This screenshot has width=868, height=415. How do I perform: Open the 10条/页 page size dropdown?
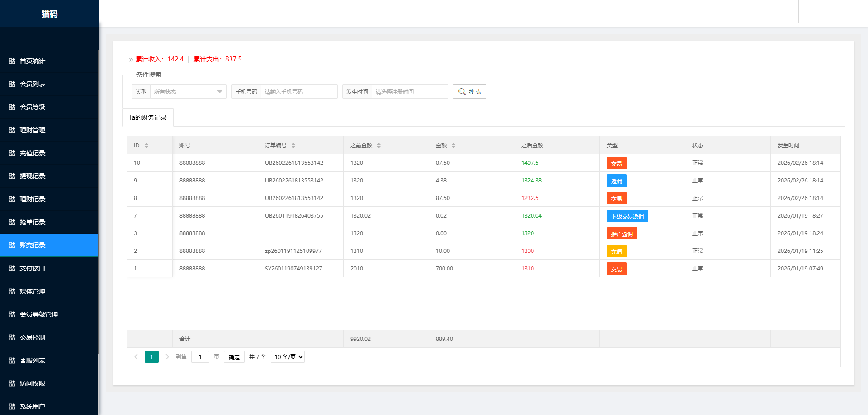click(x=287, y=357)
